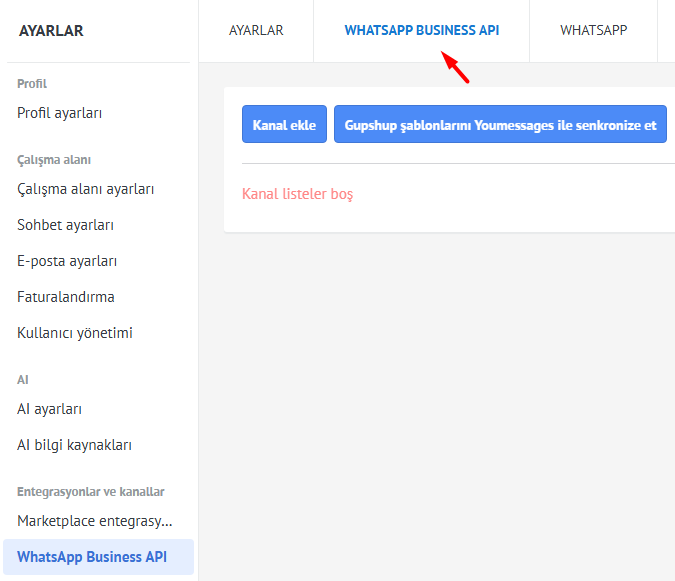Viewport: 675px width, 581px height.
Task: Click the AYARLAR sidebar title
Action: [51, 31]
